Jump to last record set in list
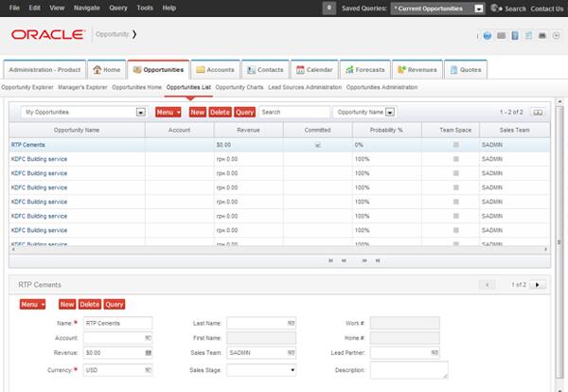This screenshot has height=392, width=568. (x=378, y=260)
